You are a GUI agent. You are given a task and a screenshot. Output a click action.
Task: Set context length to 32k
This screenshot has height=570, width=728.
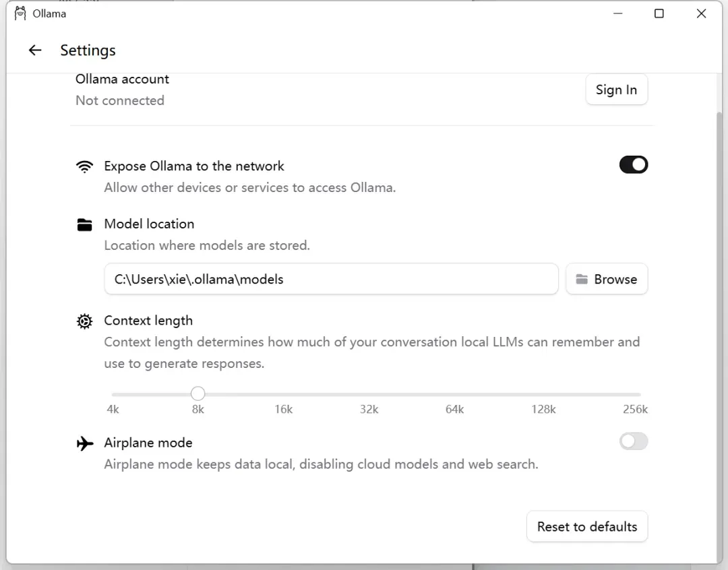point(369,409)
